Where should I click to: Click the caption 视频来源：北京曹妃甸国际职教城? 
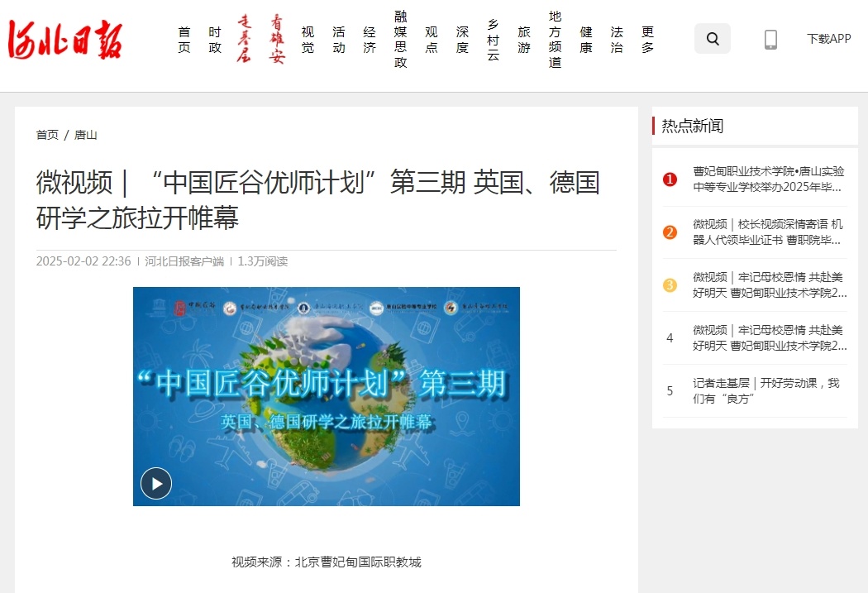tap(326, 562)
